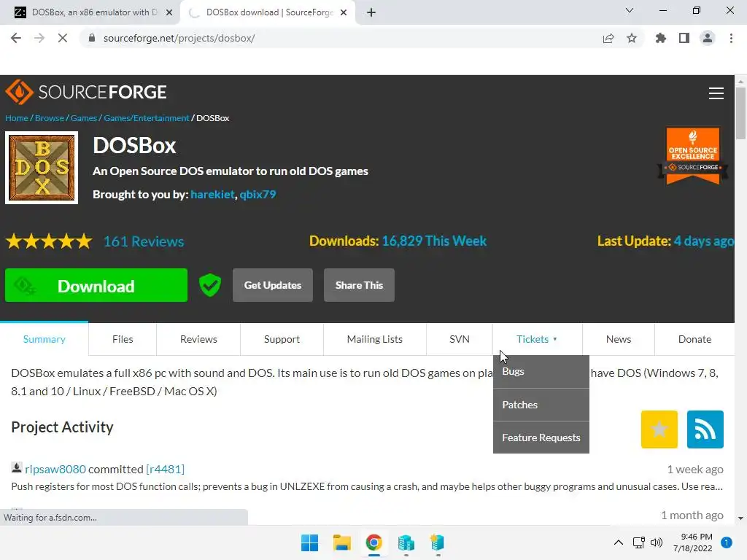Image resolution: width=747 pixels, height=560 pixels.
Task: Click the five-star rating display
Action: [49, 241]
